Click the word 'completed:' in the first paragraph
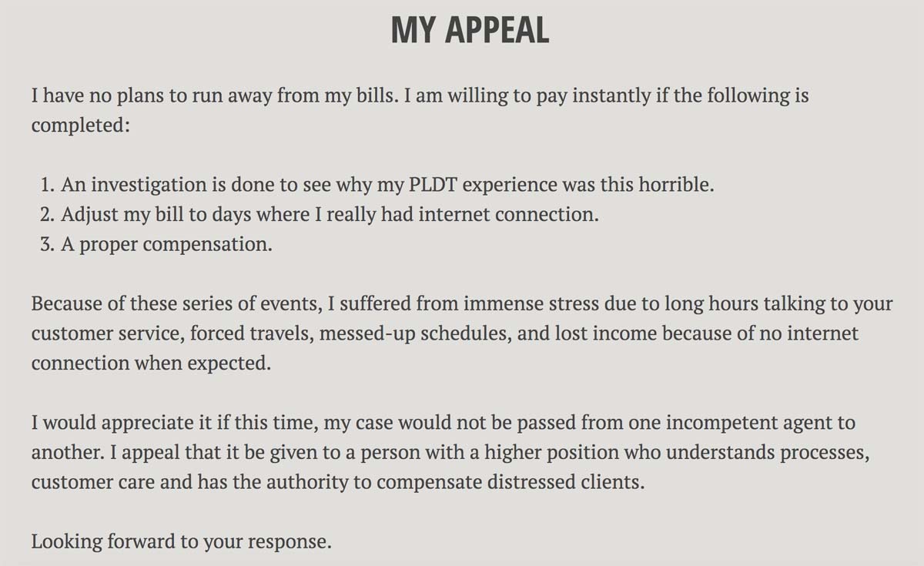924x566 pixels. (x=81, y=126)
